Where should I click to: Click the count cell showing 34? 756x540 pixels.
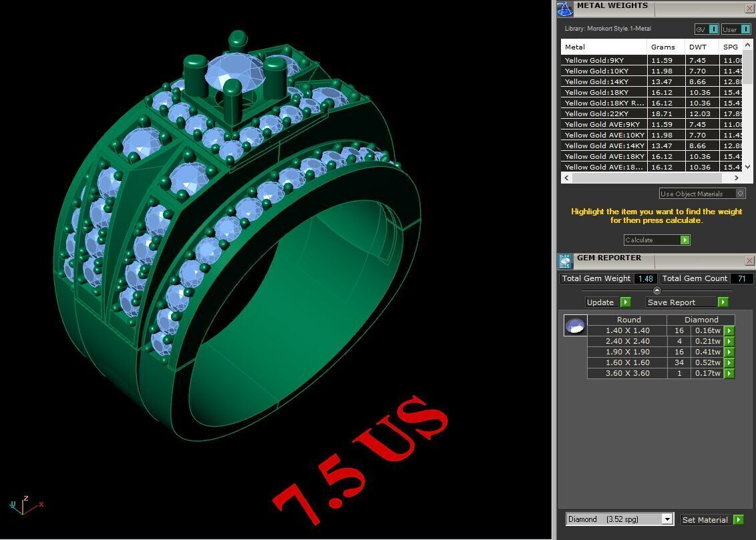click(x=679, y=362)
